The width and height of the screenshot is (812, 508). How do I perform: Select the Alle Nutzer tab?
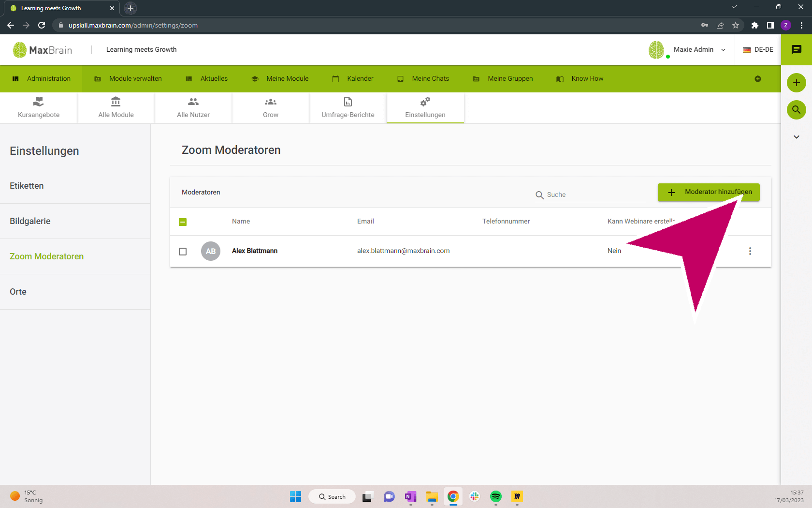pos(193,108)
